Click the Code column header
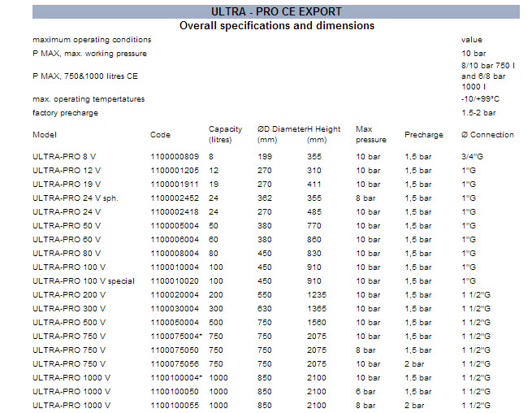 click(160, 135)
